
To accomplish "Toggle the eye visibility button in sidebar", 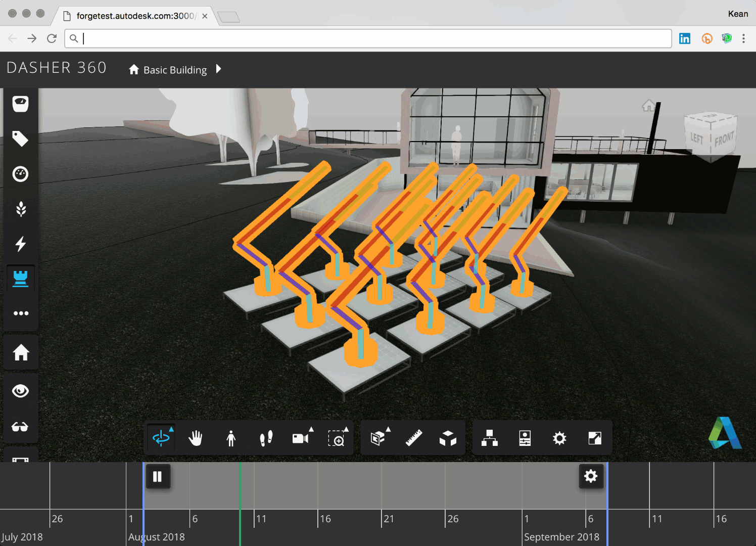I will [21, 391].
